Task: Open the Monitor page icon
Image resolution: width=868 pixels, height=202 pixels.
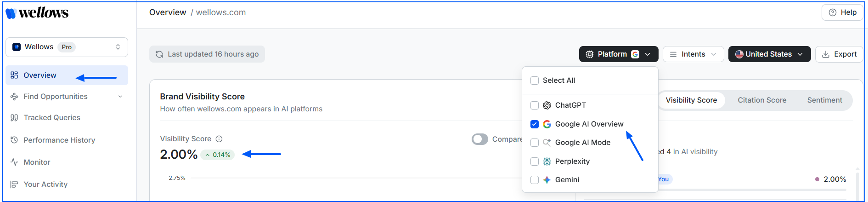Action: click(14, 162)
